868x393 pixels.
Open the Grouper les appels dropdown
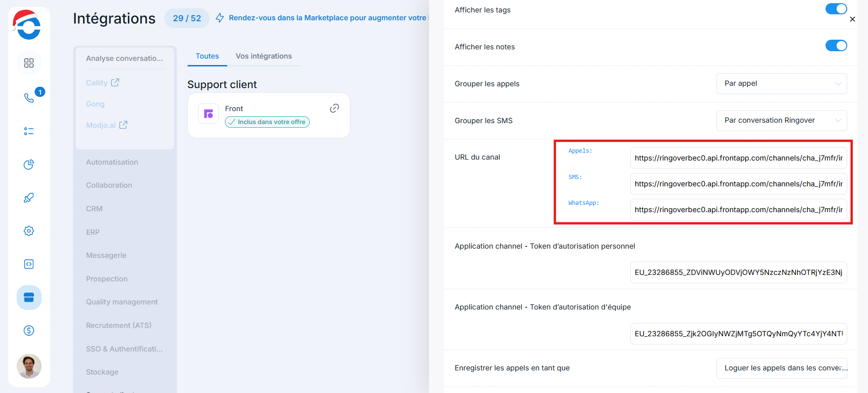(781, 83)
